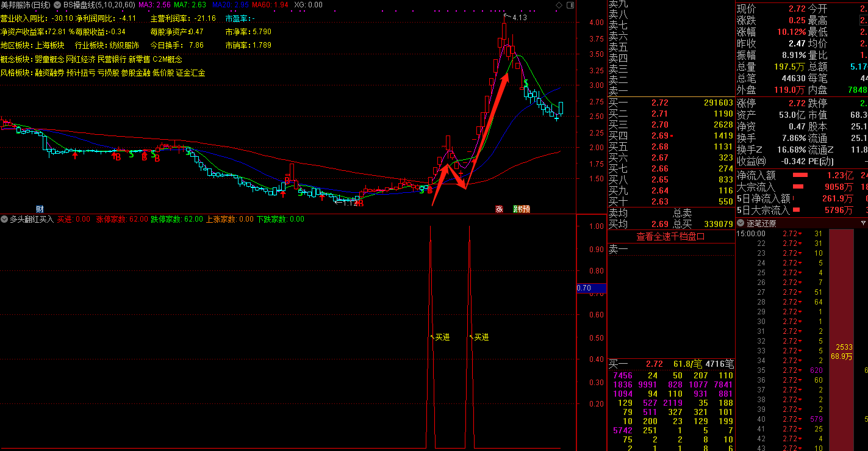Viewport: 868px width, 451px height.
Task: Click the 买三 price 2.70
Action: click(x=660, y=125)
